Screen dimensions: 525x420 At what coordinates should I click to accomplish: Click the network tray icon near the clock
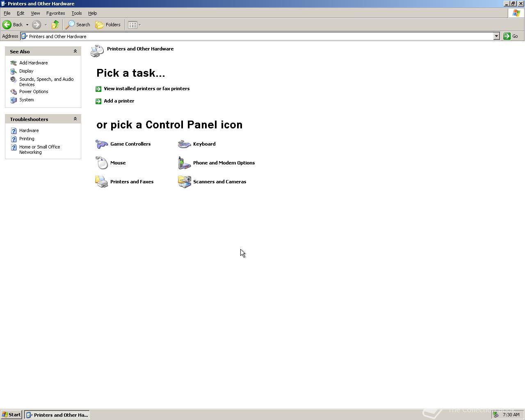pos(496,415)
